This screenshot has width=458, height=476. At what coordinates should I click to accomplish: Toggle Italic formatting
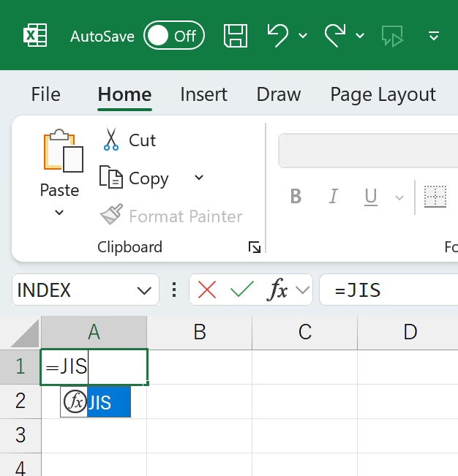point(334,196)
